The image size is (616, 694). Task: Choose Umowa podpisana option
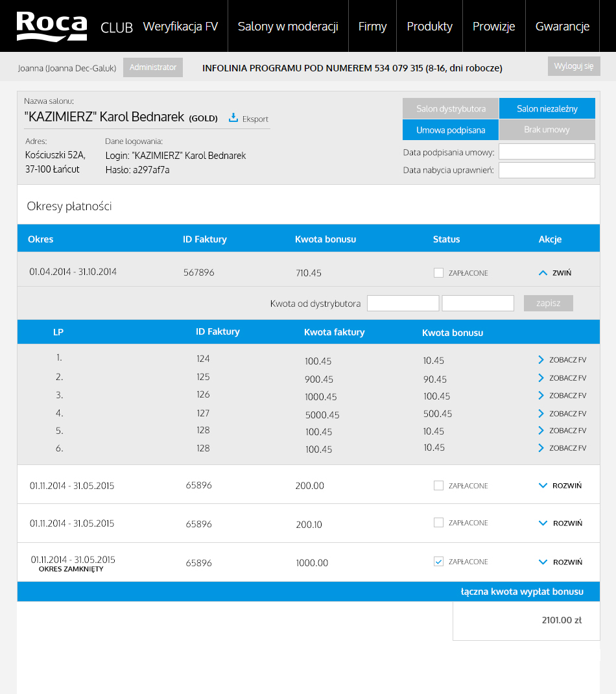click(x=451, y=130)
